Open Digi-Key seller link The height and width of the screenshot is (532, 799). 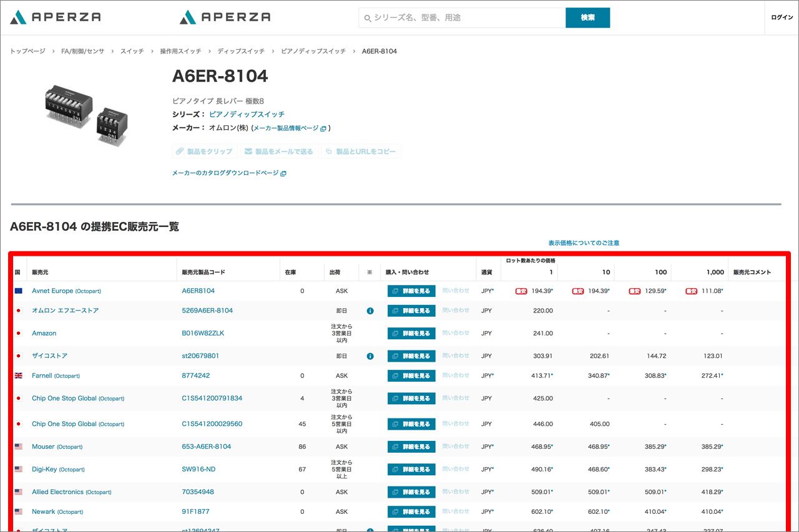tap(58, 469)
